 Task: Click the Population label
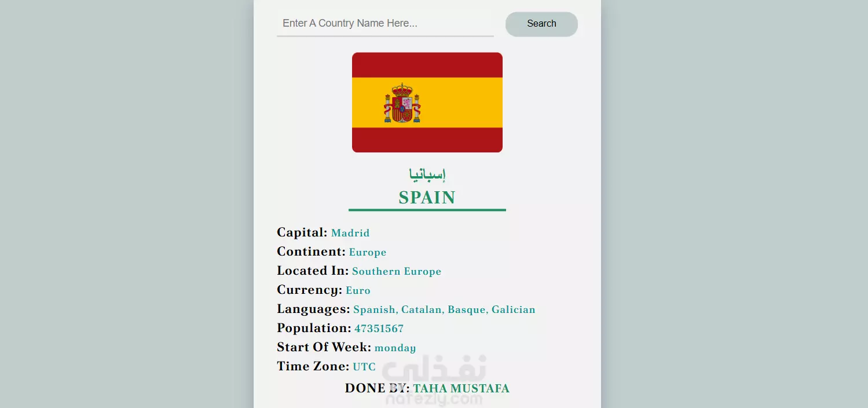[314, 328]
